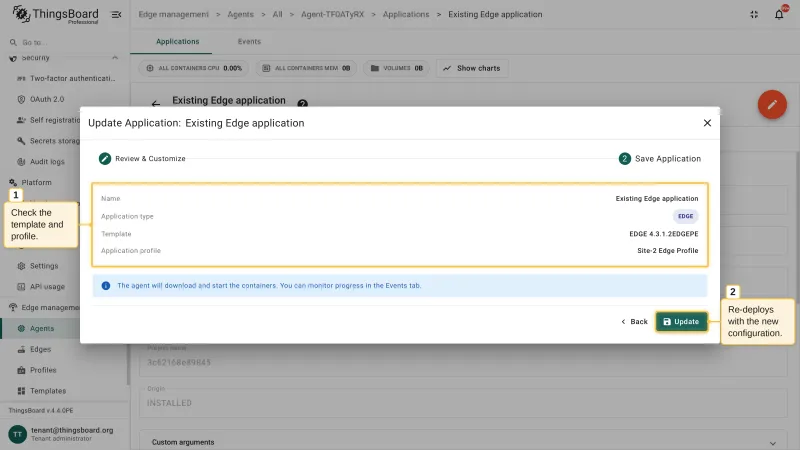Click the EDGE 4.3.1.2EDGEPE template value
Image resolution: width=800 pixels, height=450 pixels.
click(x=663, y=234)
